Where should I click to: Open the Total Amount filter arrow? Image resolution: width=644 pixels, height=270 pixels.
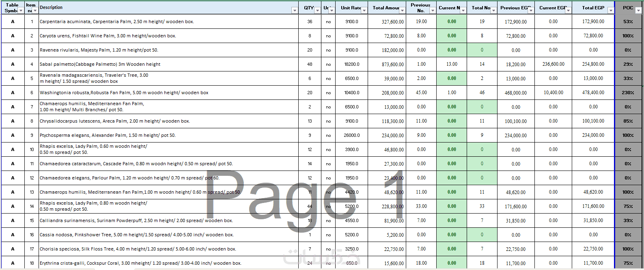click(402, 11)
